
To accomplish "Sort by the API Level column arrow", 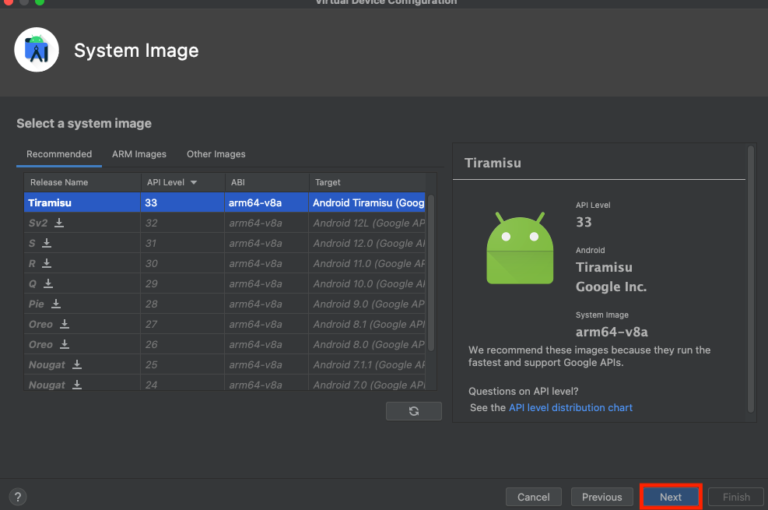I will point(193,182).
